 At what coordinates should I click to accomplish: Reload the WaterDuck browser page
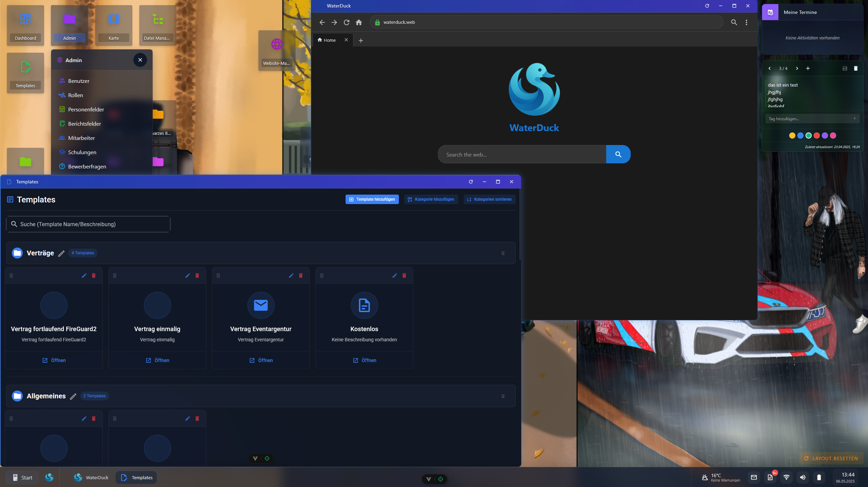point(346,22)
